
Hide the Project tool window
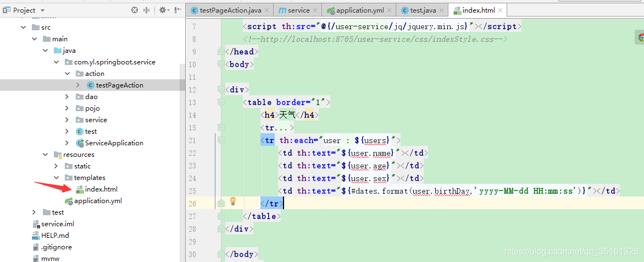pos(177,10)
